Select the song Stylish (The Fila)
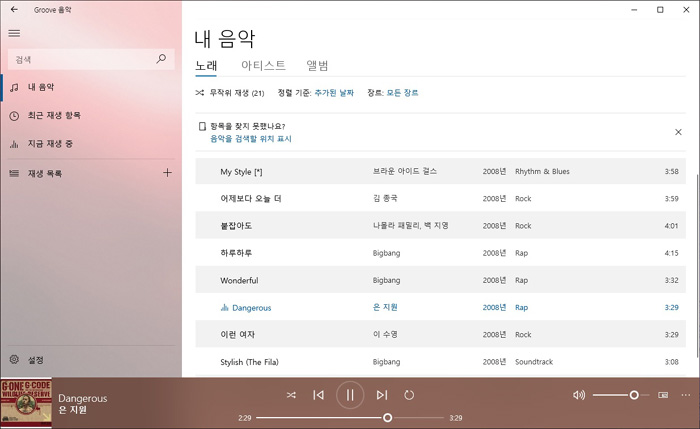This screenshot has height=429, width=700. pos(440,362)
